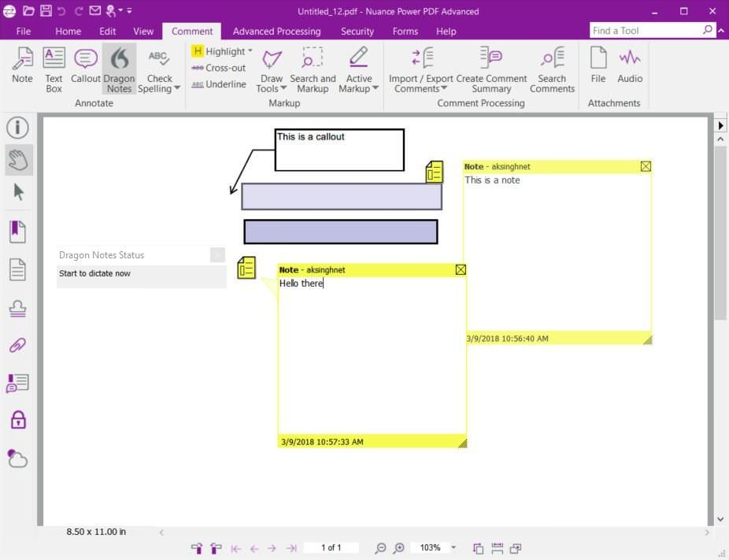
Task: Click the dark-bordered lavender rectangle
Action: coord(341,232)
